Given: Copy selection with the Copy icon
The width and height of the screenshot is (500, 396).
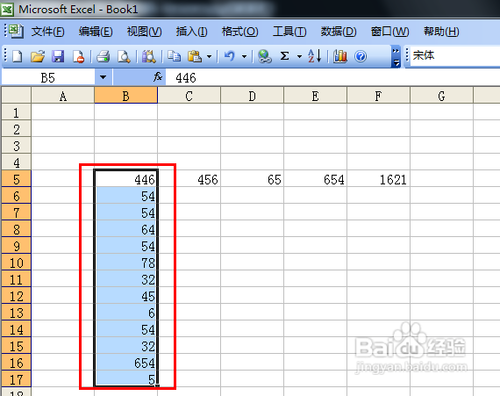Looking at the screenshot, I should 174,56.
